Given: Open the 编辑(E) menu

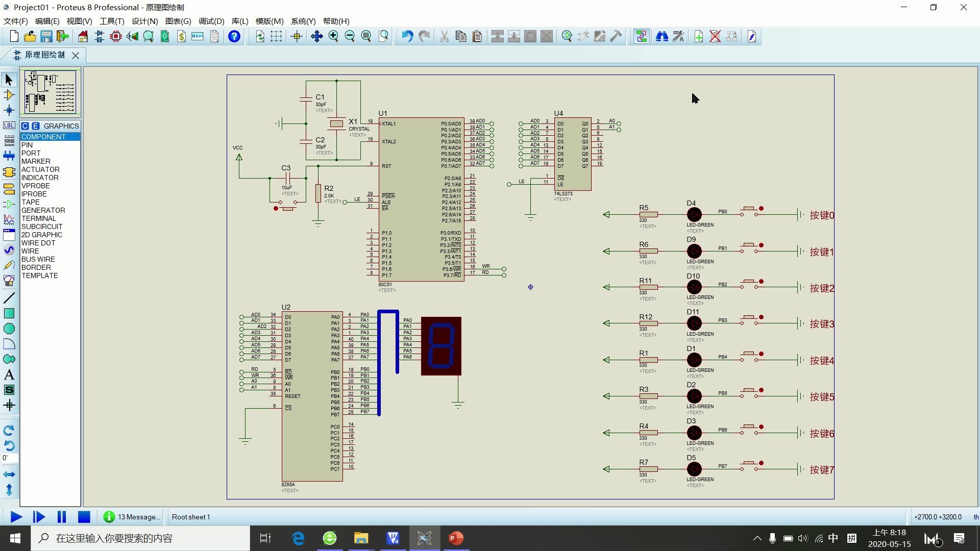Looking at the screenshot, I should tap(47, 21).
